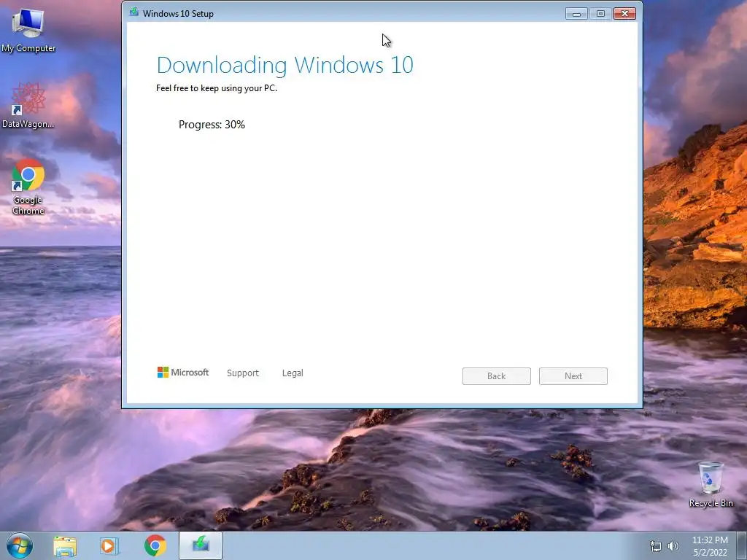Screen dimensions: 747x560
Task: Open Chrome from the taskbar
Action: point(155,545)
